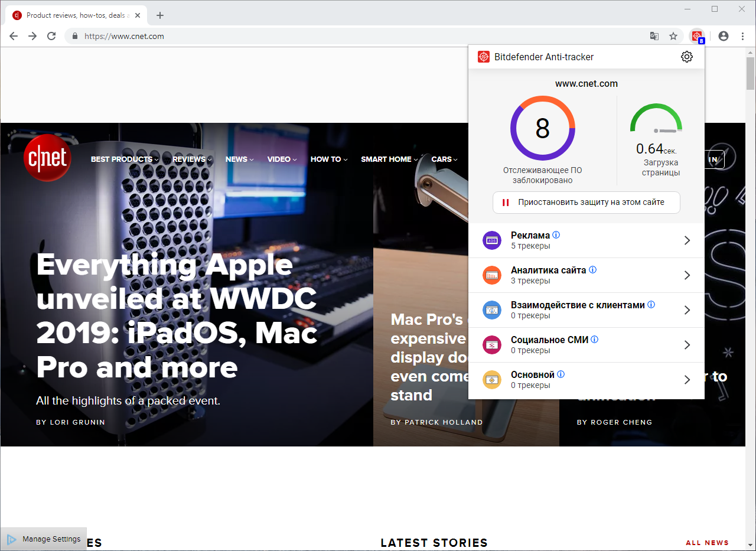The height and width of the screenshot is (551, 756).
Task: Show info tooltip next to Аналитика сайта
Action: coord(592,270)
